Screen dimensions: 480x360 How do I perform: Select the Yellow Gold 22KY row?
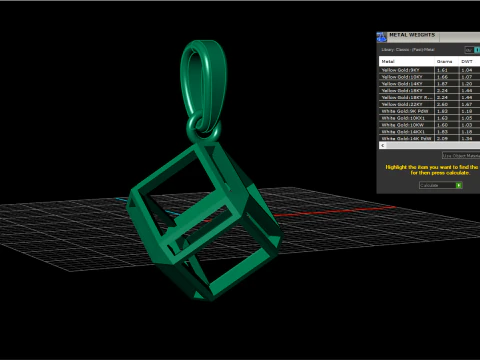click(429, 104)
